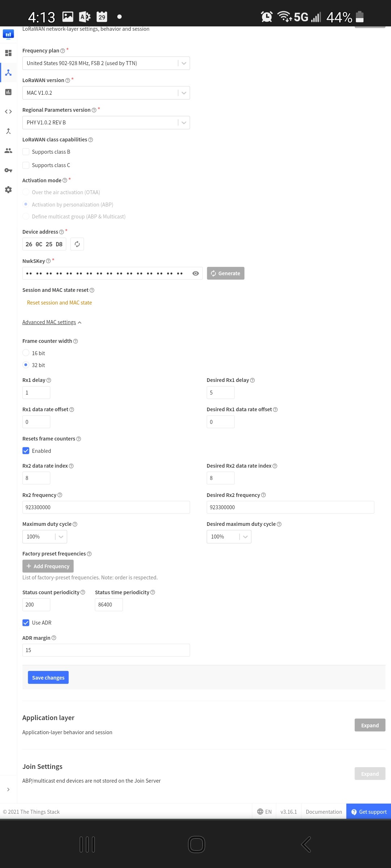Open the End devices sidebar icon
Viewport: 391px width, 868px height.
[x=8, y=73]
